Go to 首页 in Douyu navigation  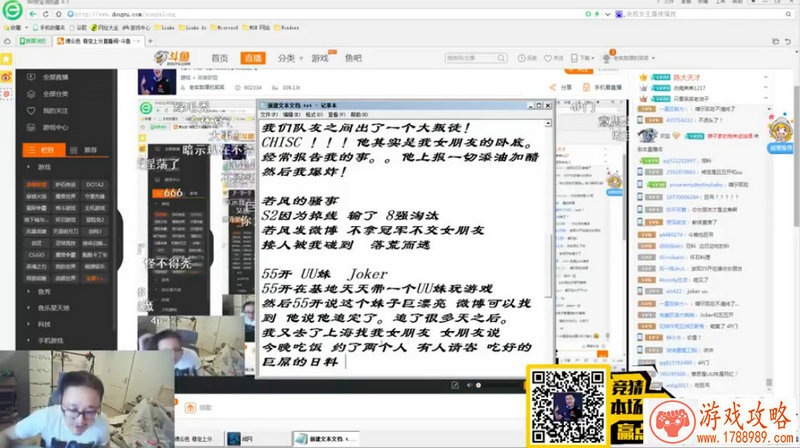pos(219,58)
